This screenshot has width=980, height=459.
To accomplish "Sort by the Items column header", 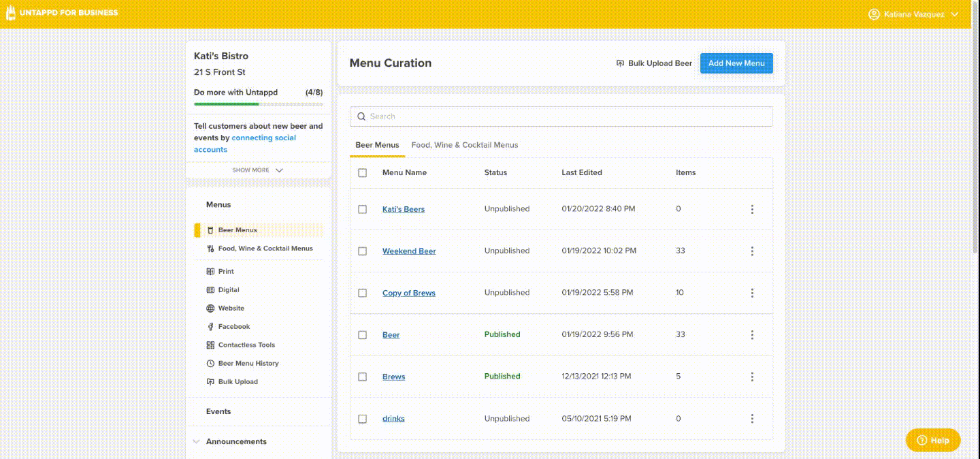I will coord(686,173).
